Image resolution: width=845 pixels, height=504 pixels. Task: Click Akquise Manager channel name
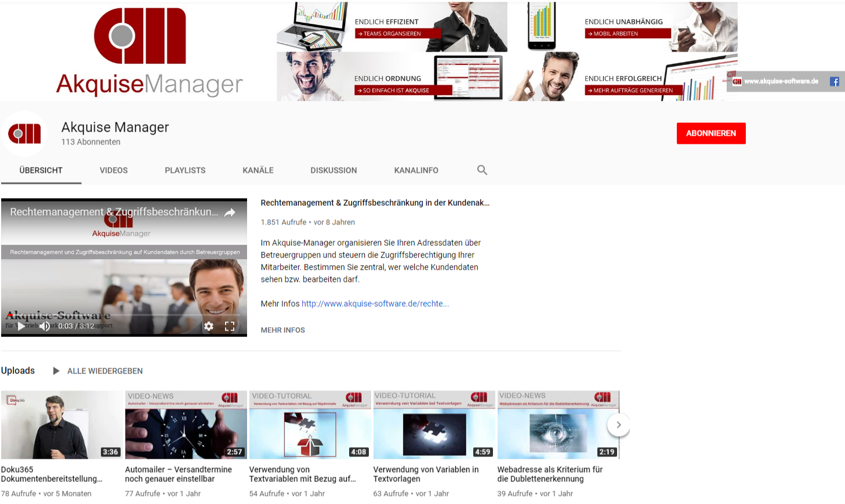coord(115,127)
